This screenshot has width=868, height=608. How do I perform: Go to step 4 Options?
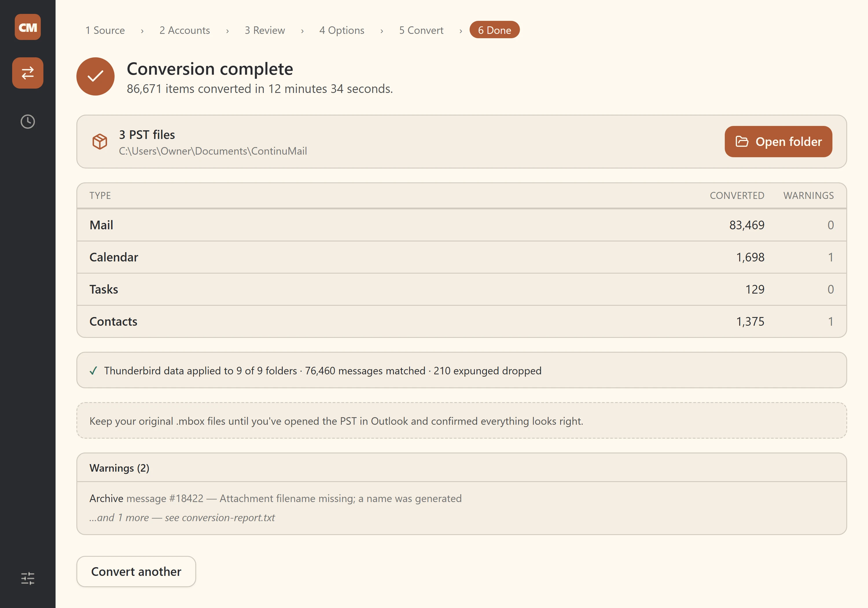(x=342, y=30)
